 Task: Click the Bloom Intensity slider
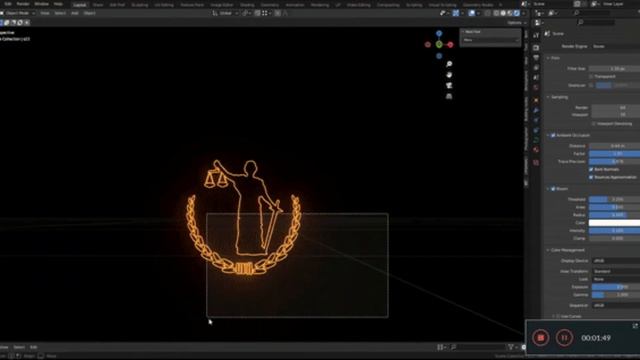pos(614,231)
